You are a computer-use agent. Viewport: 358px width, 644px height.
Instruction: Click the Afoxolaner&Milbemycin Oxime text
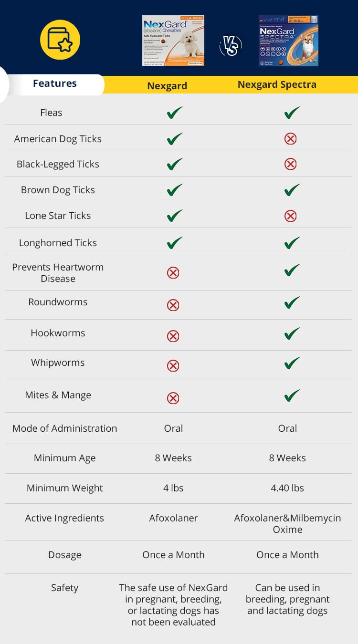(287, 524)
